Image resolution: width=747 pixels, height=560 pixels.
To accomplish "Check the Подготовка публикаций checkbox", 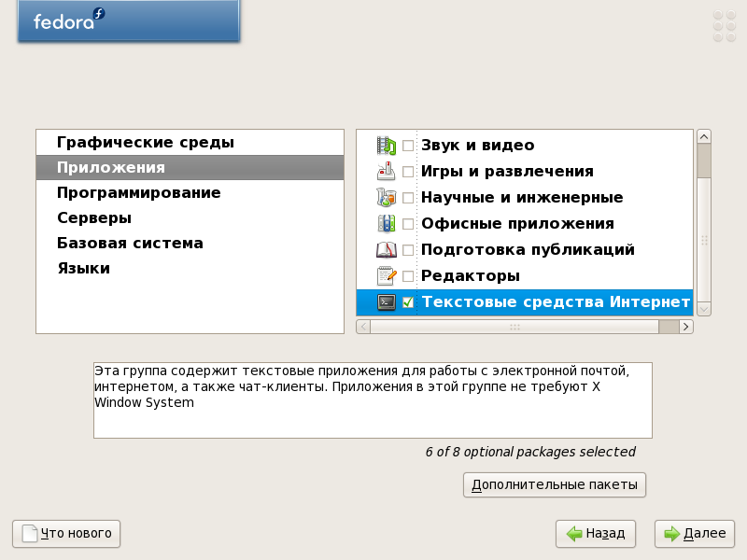I will coord(408,250).
